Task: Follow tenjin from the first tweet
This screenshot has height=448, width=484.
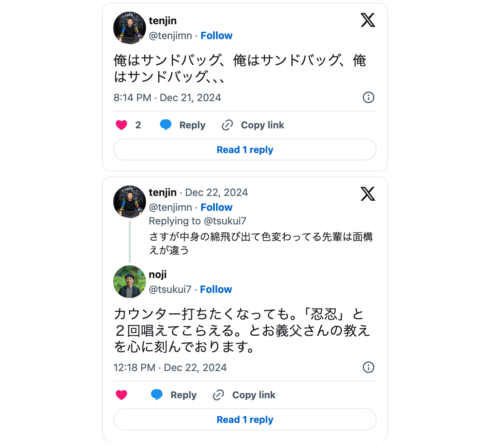Action: pyautogui.click(x=216, y=36)
